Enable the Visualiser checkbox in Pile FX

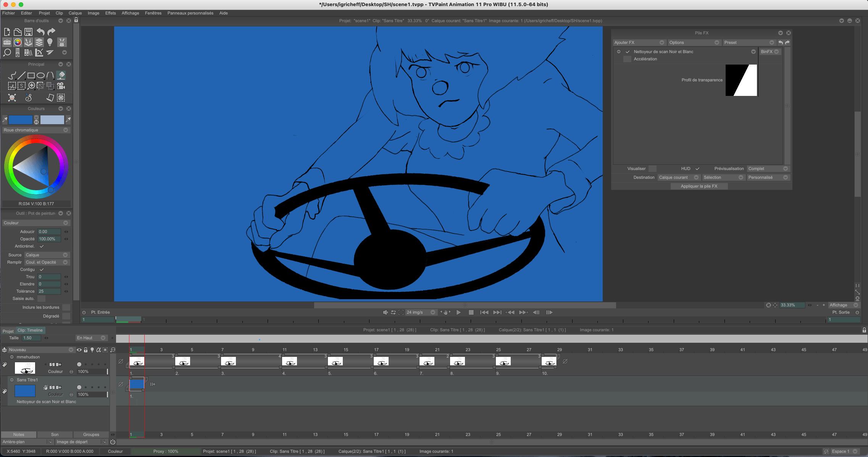(x=653, y=169)
